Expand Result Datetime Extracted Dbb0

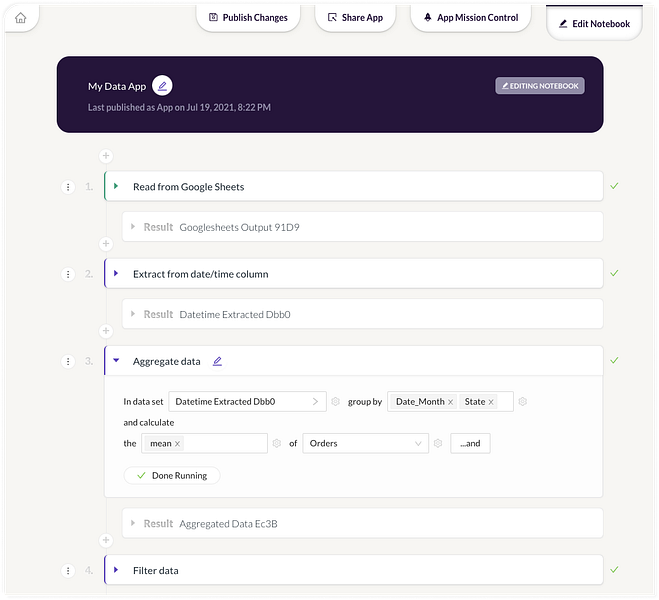(x=133, y=314)
